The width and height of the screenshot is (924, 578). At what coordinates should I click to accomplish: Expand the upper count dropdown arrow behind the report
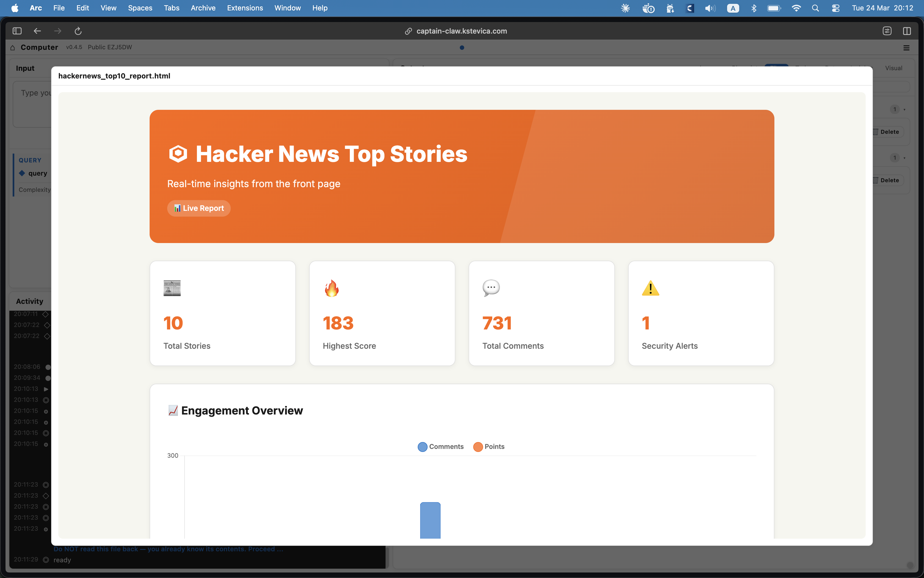904,110
